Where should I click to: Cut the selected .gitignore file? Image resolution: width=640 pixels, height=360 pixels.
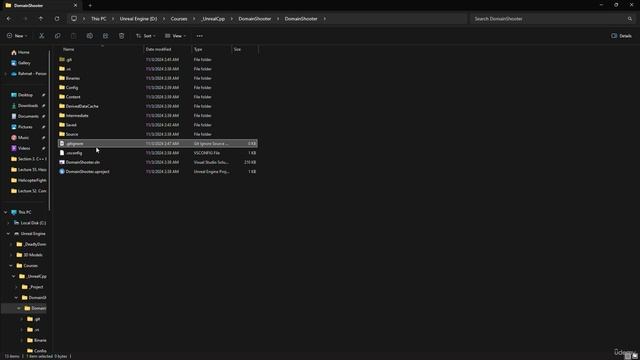42,36
